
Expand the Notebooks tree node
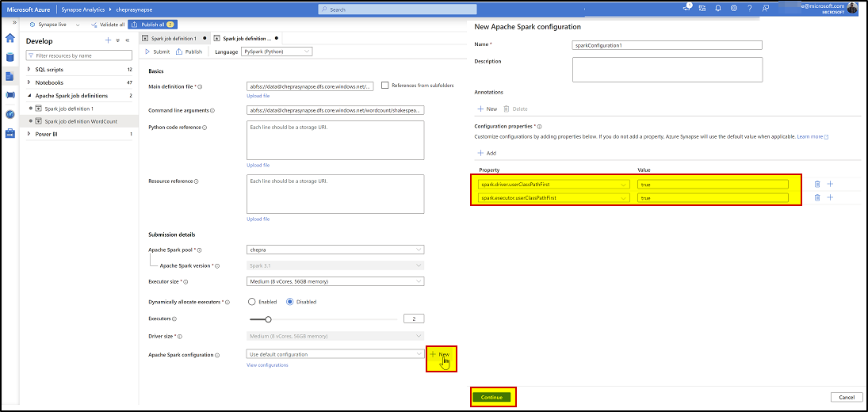[x=29, y=82]
